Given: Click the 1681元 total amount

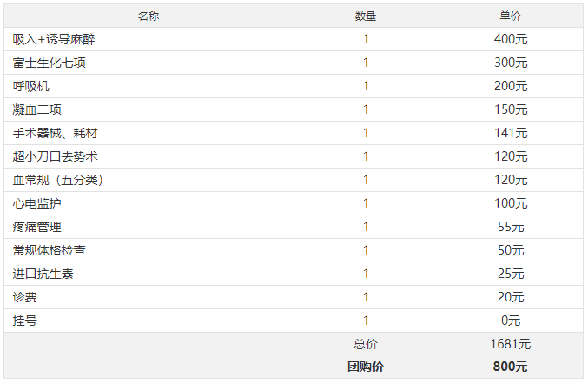Looking at the screenshot, I should point(511,344).
